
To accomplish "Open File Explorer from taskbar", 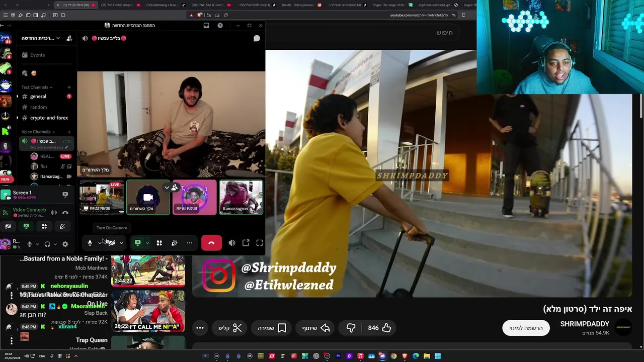I will coord(427,356).
